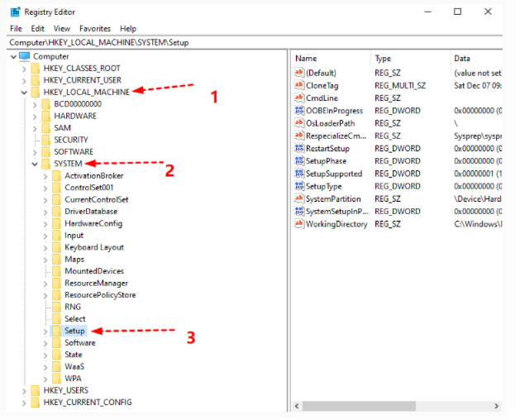
Task: Click the DWORD icon beside SetupPhase
Action: pos(299,161)
